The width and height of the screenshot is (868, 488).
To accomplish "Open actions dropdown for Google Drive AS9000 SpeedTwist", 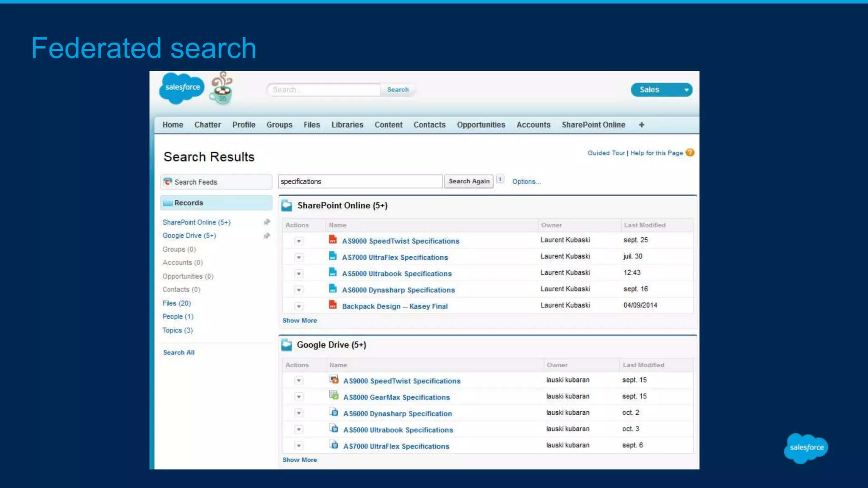I will pyautogui.click(x=299, y=381).
